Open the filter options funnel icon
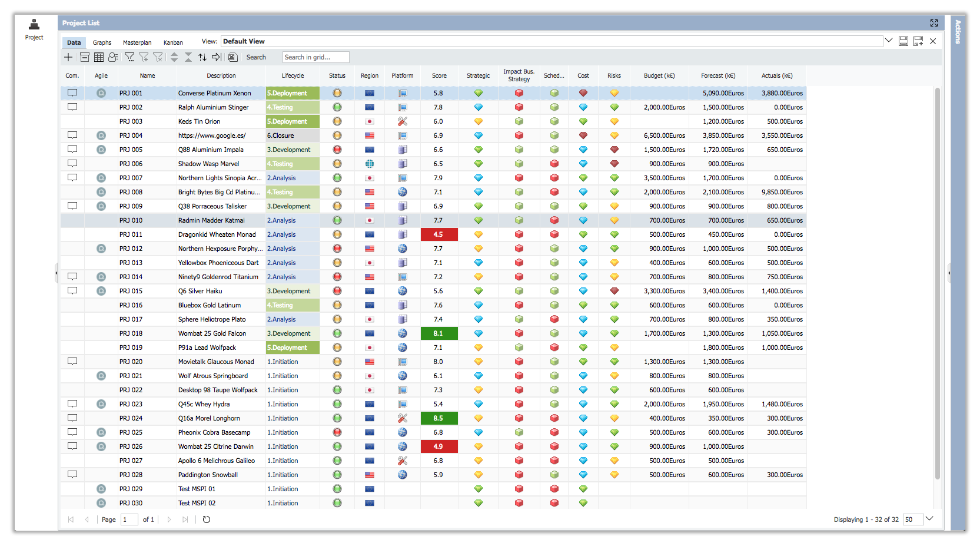The width and height of the screenshot is (980, 546). pos(129,57)
